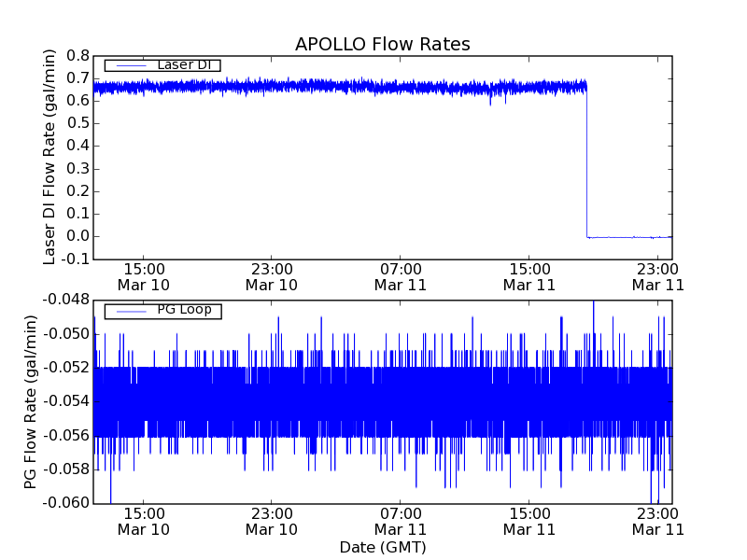Viewport: 747px width, 560px height.
Task: Click '07:00 Mar 11' under the PG Loop plot
Action: click(x=401, y=522)
